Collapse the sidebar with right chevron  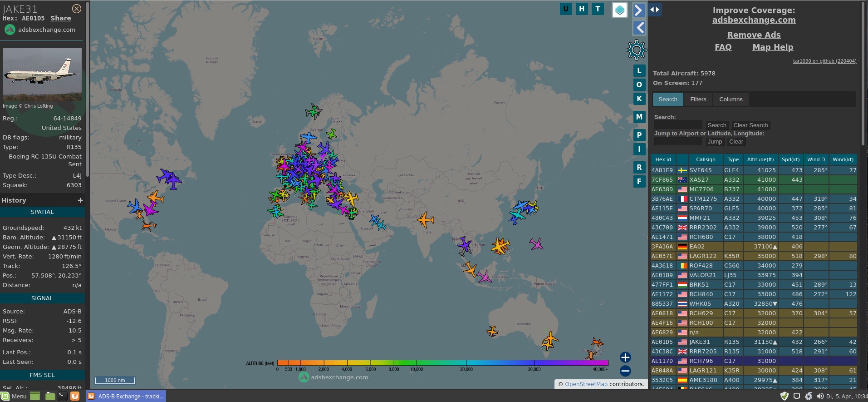tap(639, 10)
